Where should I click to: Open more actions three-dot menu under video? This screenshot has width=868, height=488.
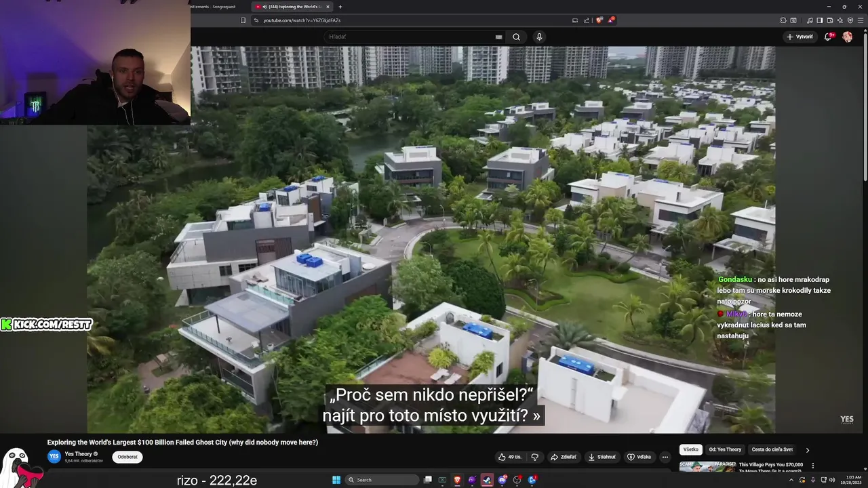(665, 457)
